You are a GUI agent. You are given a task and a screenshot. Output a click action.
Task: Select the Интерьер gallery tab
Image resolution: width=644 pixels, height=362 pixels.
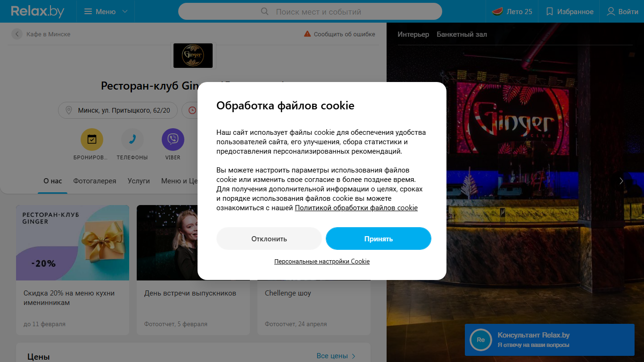point(413,34)
